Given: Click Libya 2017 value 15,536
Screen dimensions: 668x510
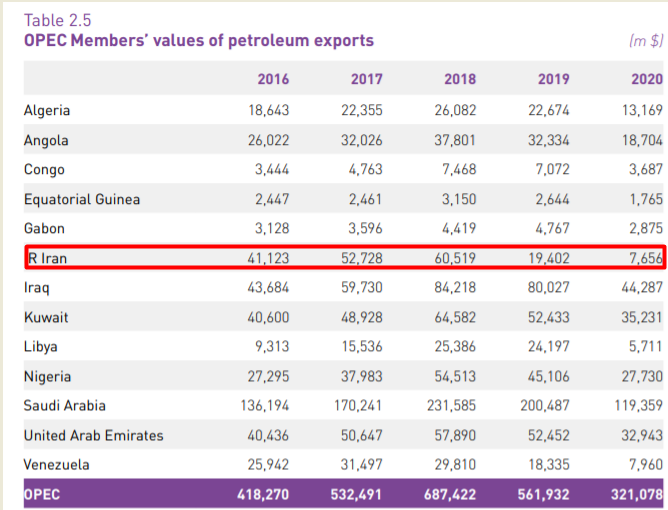Looking at the screenshot, I should 362,346.
